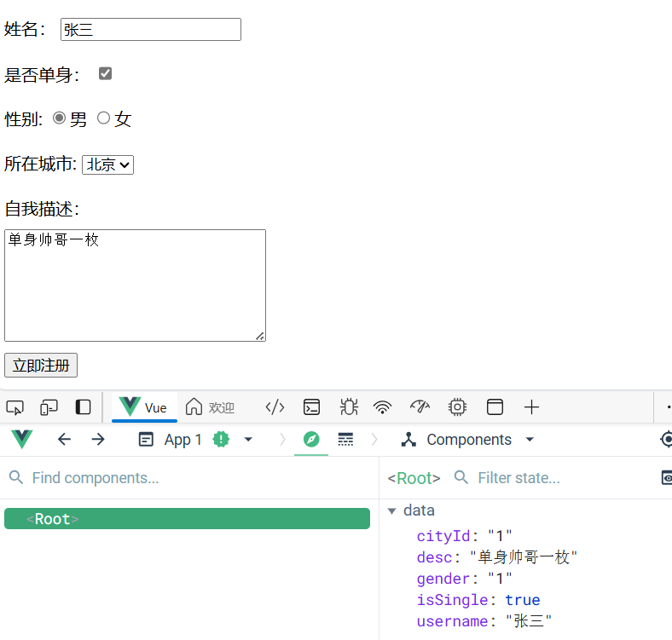
Task: Toggle the DevTools sidebar panel icon
Action: [83, 407]
